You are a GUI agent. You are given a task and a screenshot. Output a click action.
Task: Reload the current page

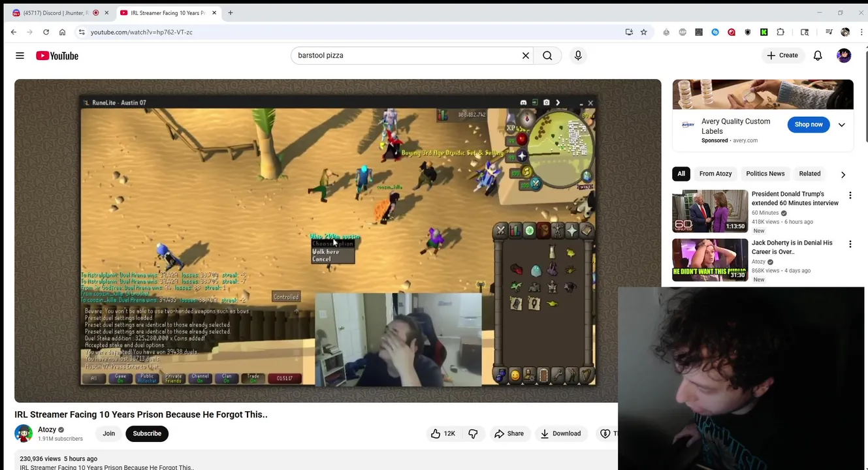pos(46,32)
